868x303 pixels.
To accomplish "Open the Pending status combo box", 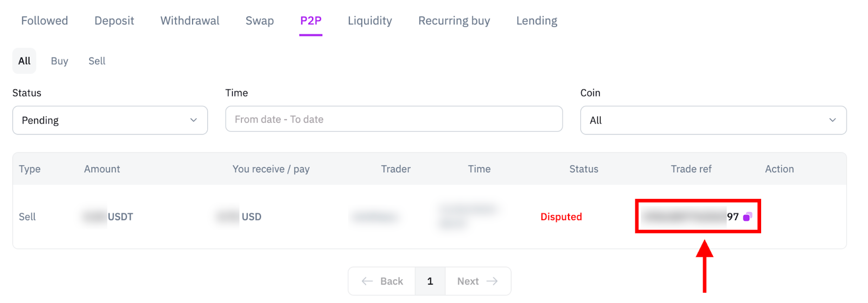I will [x=110, y=120].
